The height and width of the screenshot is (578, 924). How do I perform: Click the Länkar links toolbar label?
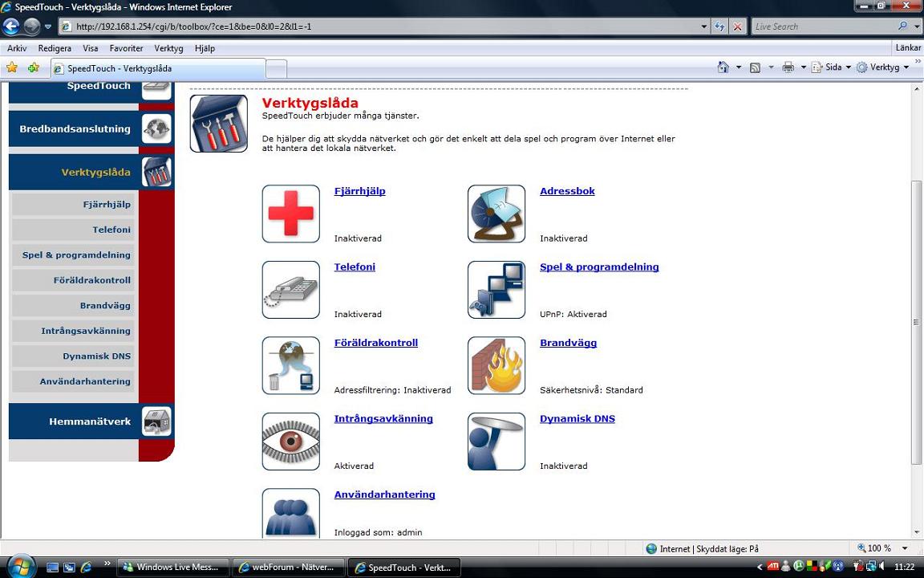908,48
